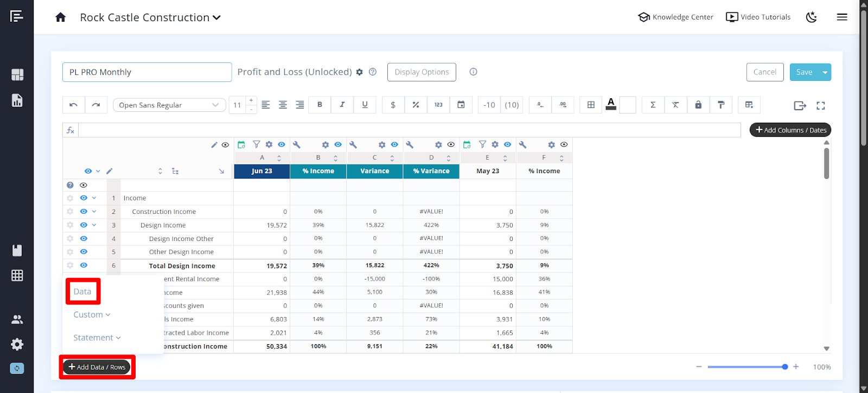Select Data from the popup menu

pyautogui.click(x=82, y=291)
